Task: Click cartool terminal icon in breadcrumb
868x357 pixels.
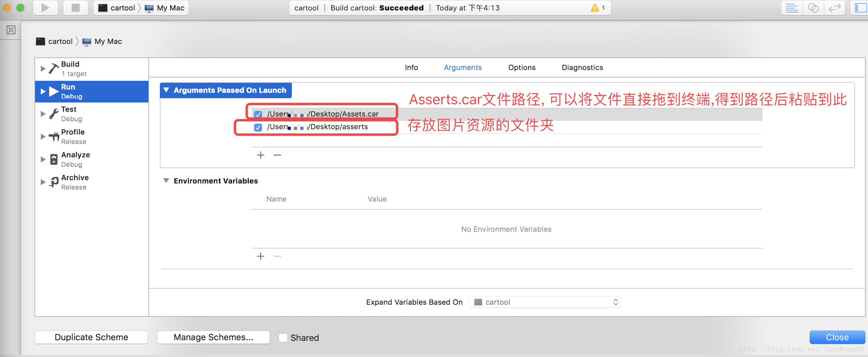Action: coord(41,41)
